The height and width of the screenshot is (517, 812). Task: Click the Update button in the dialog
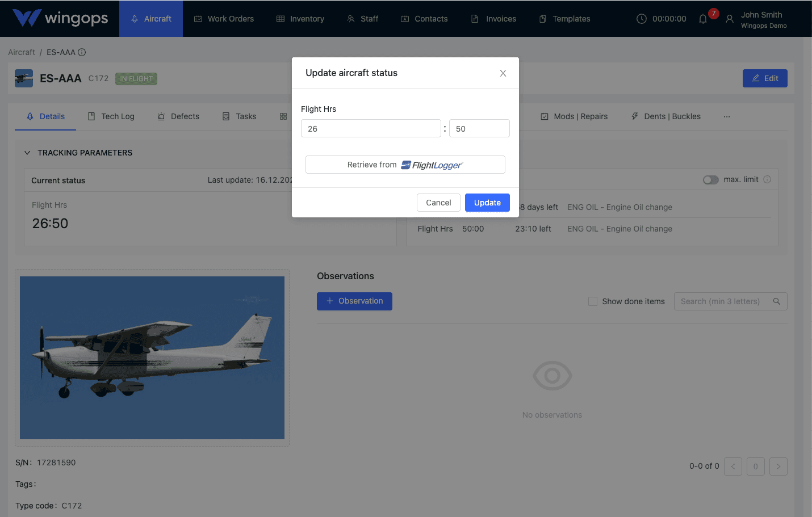[487, 203]
